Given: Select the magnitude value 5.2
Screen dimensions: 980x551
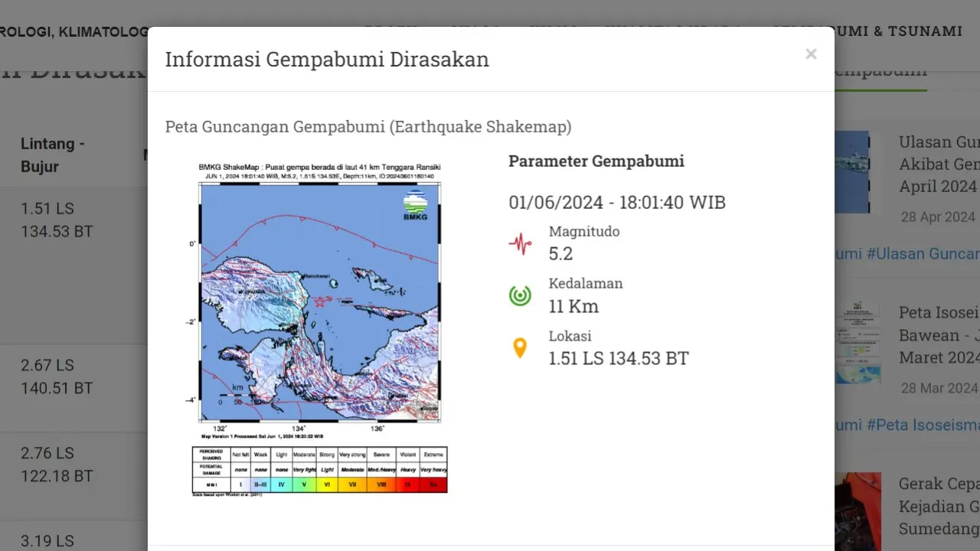Looking at the screenshot, I should coord(560,254).
